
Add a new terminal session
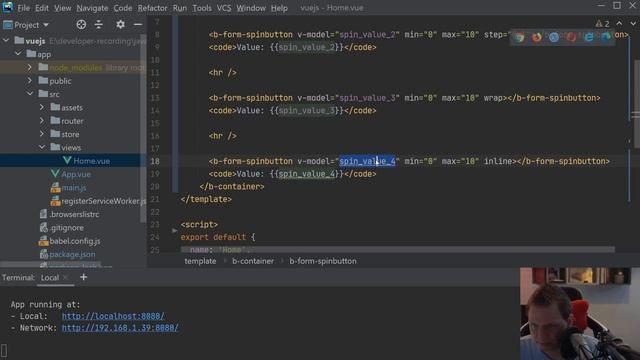[84, 277]
